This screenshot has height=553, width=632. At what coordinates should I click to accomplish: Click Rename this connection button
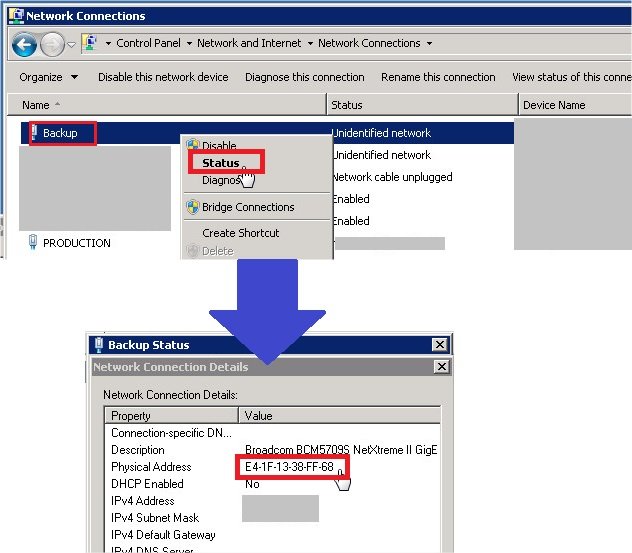tap(438, 77)
